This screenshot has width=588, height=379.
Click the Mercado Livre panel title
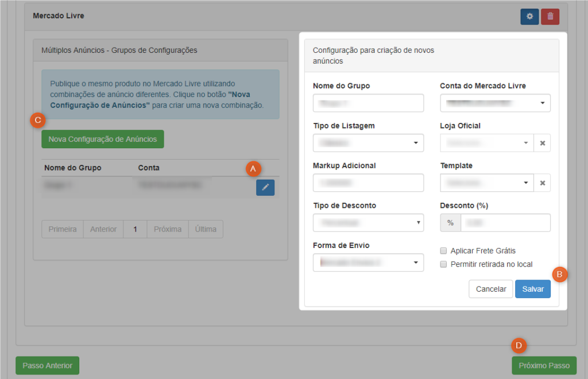coord(59,16)
